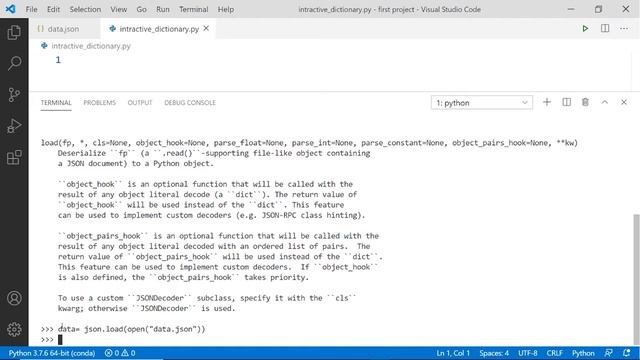Screen dimensions: 640x360
Task: Open notifications bell in status bar
Action: click(x=627, y=353)
